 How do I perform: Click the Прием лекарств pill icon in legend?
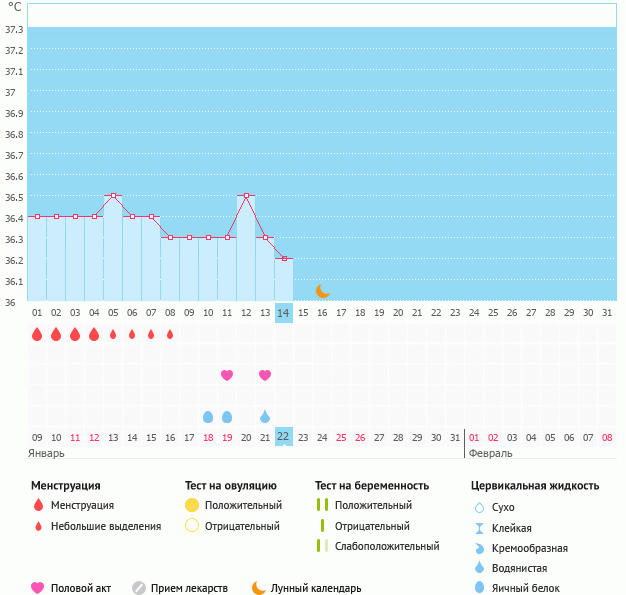(139, 588)
